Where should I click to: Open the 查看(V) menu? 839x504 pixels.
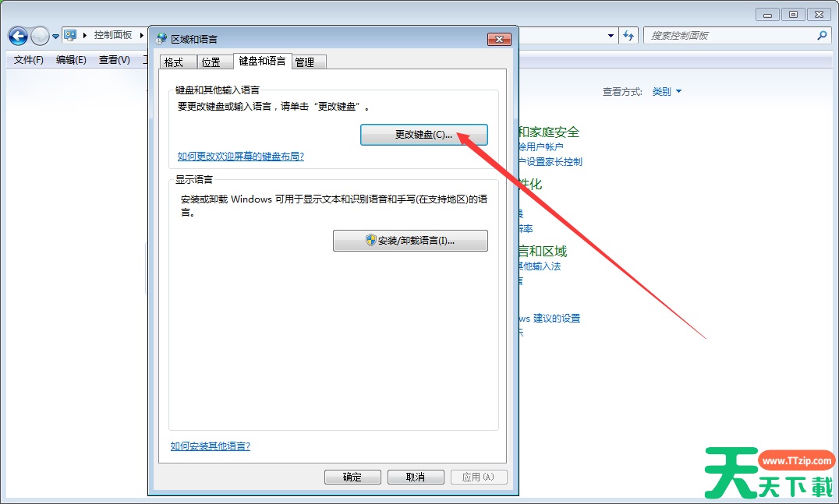click(x=115, y=60)
